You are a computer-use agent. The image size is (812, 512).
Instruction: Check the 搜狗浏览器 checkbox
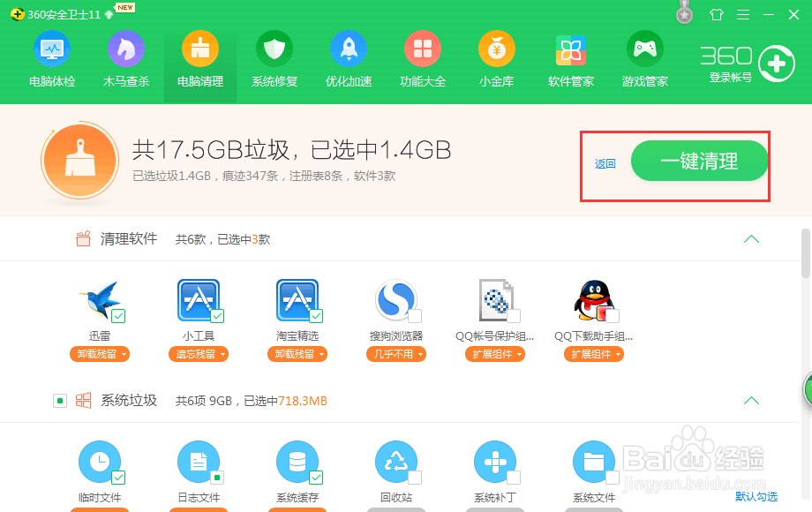(416, 316)
